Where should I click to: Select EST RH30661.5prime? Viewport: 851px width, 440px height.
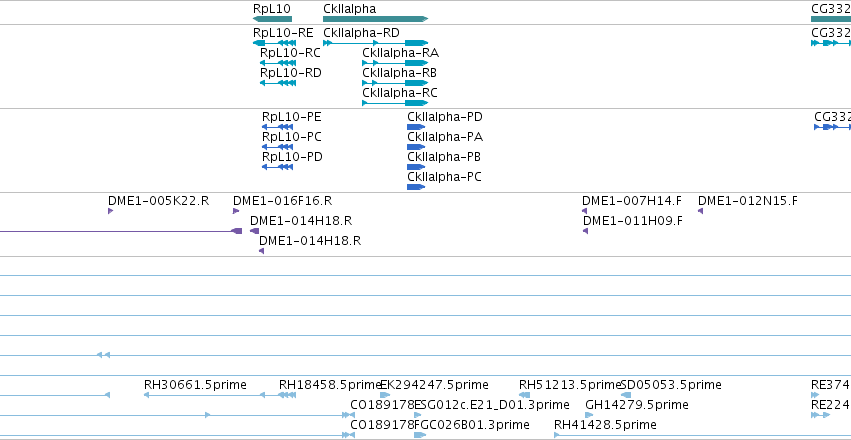coord(195,385)
